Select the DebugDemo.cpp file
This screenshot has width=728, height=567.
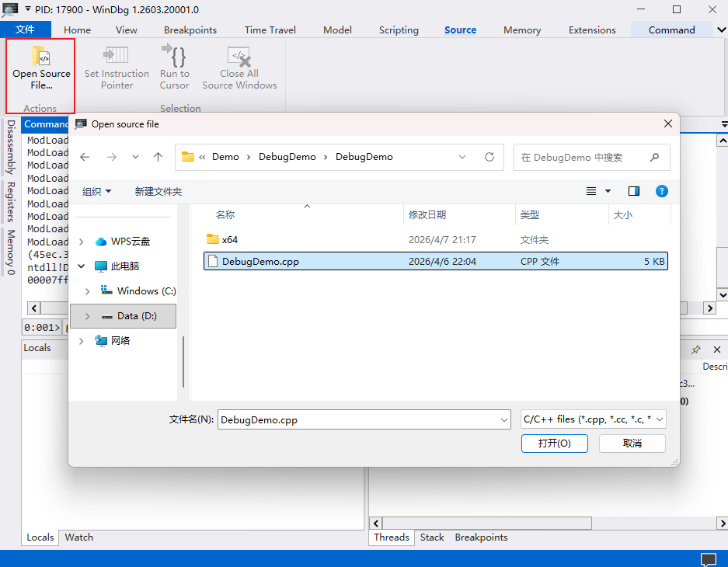click(x=260, y=262)
